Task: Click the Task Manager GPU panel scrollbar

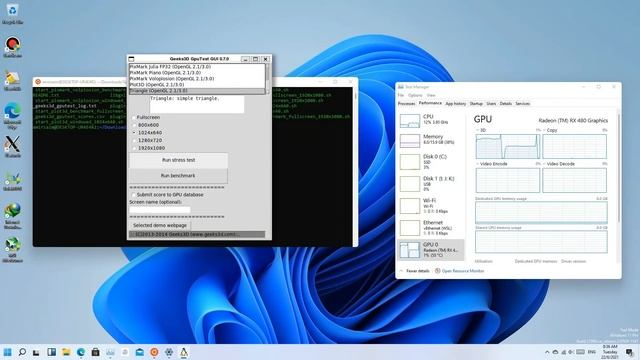Action: tap(619, 167)
